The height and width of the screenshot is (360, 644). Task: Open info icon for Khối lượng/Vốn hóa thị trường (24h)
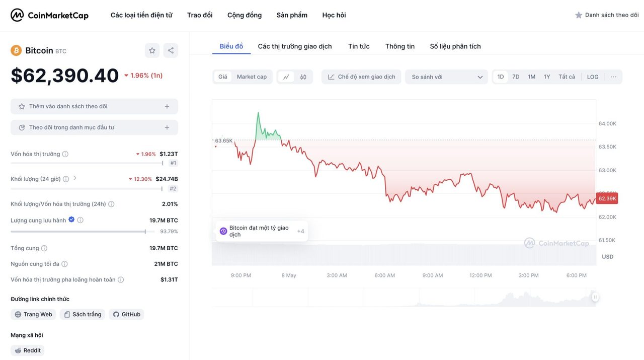click(111, 204)
